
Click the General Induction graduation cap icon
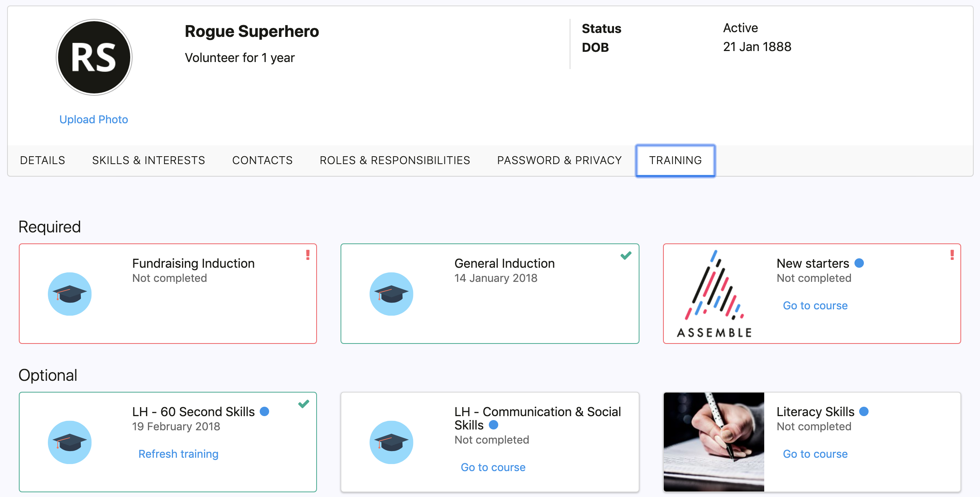pyautogui.click(x=392, y=294)
